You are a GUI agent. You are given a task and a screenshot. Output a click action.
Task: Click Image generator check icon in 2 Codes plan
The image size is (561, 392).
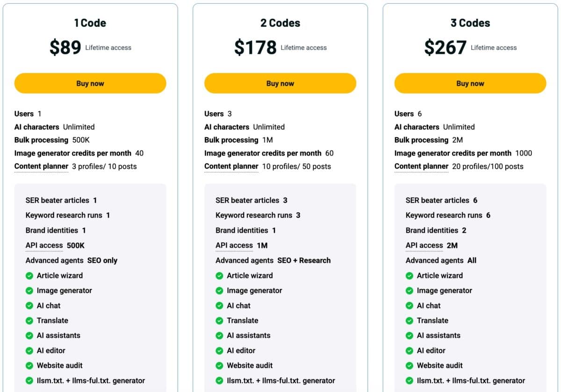pyautogui.click(x=219, y=291)
